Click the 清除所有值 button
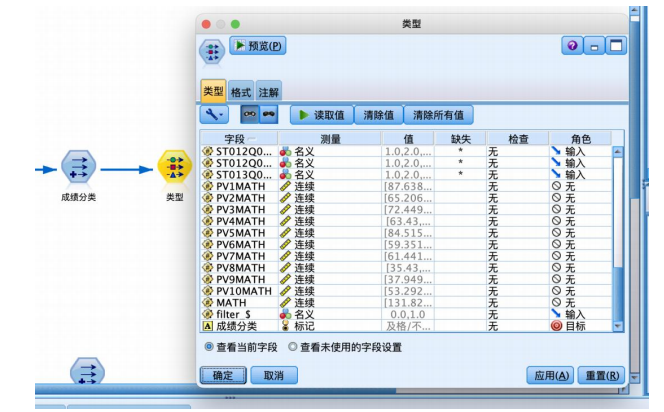 tap(438, 115)
